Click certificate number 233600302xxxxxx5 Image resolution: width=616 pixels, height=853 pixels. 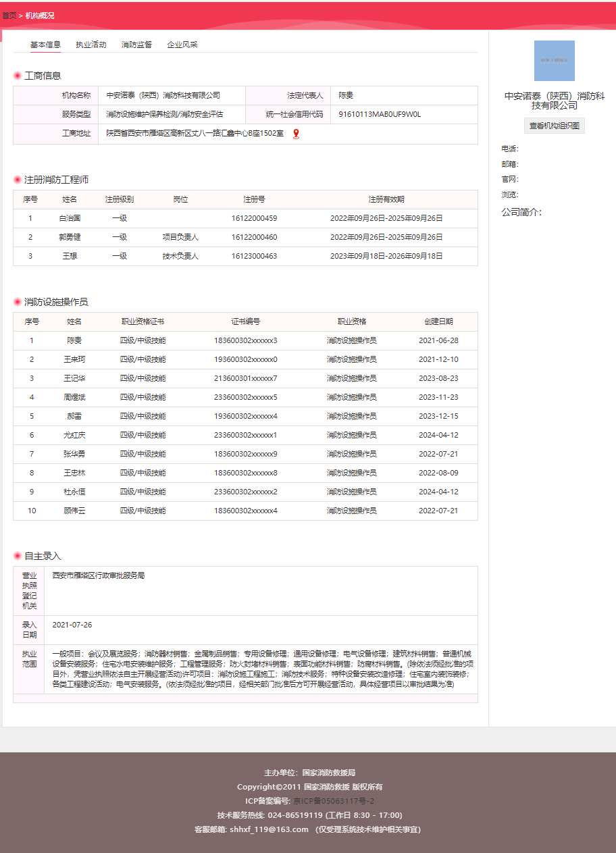tap(246, 397)
